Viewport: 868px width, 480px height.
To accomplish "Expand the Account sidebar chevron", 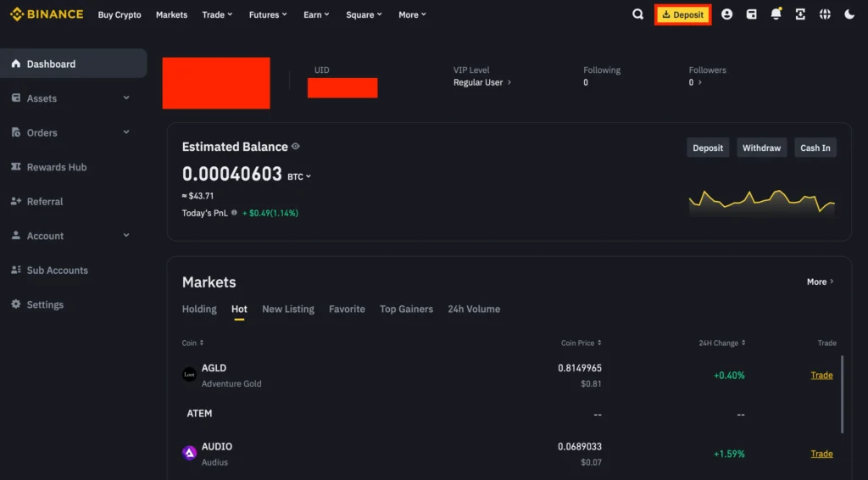I will click(126, 235).
